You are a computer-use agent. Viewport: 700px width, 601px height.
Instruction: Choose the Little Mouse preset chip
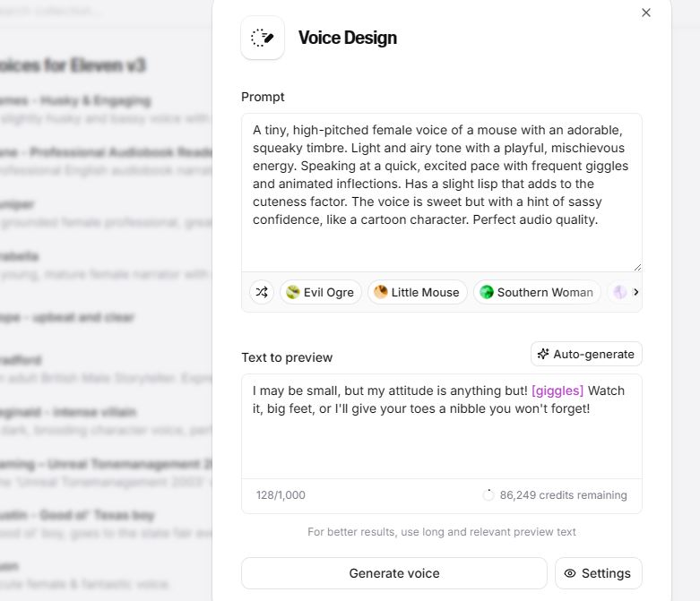pos(417,292)
